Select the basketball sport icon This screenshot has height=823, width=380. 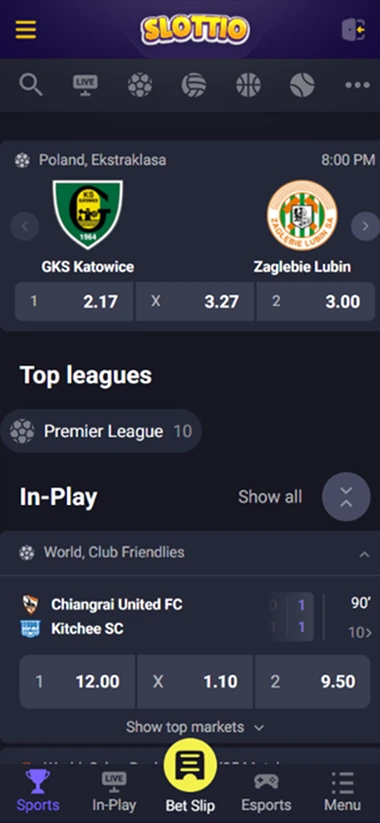click(x=248, y=85)
